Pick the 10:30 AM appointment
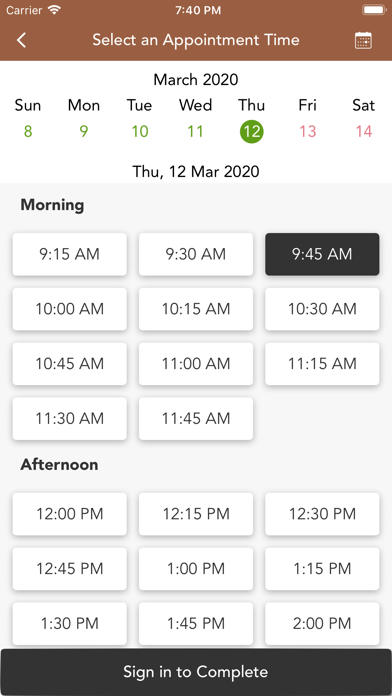The height and width of the screenshot is (696, 392). (x=322, y=309)
